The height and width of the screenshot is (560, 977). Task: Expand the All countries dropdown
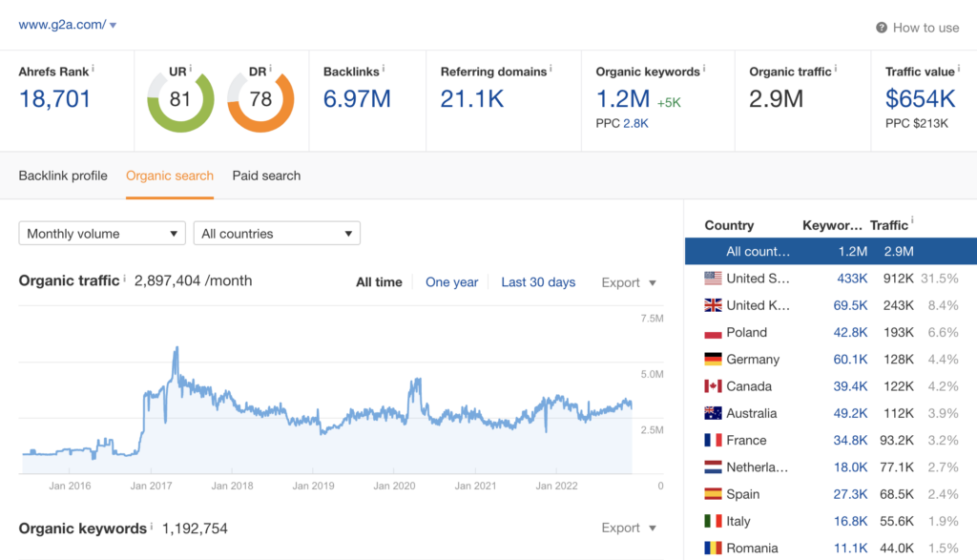(x=277, y=234)
